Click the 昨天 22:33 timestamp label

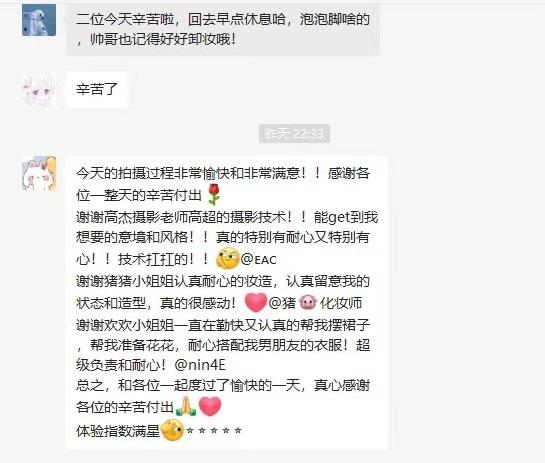click(294, 133)
